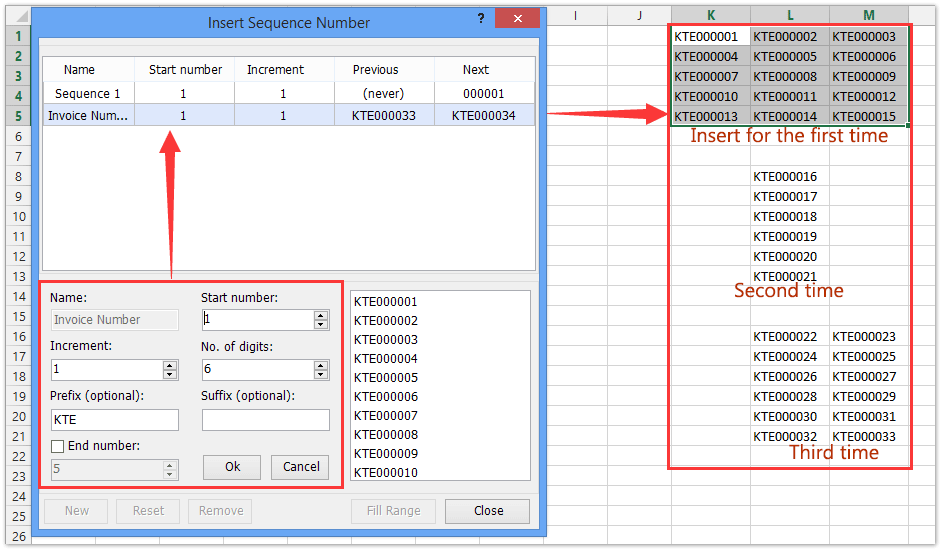This screenshot has width=941, height=552.
Task: Decrease the Start number spinner down arrow
Action: coord(321,325)
